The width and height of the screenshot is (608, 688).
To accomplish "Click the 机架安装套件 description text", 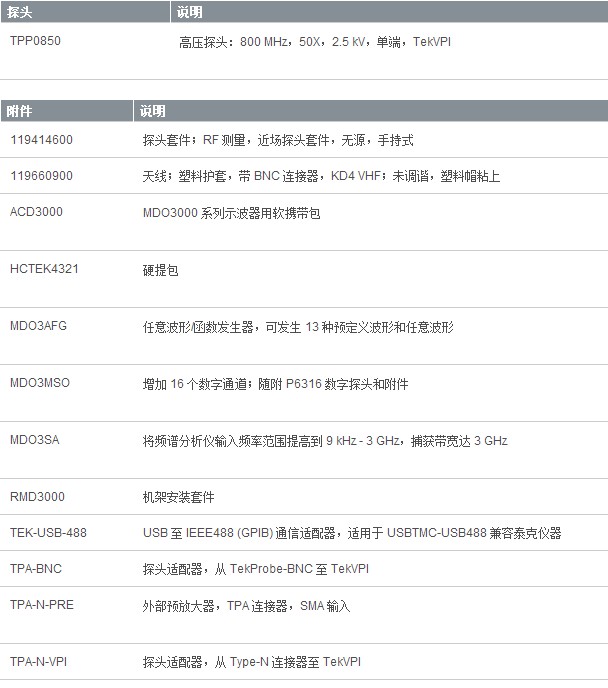I will 178,497.
